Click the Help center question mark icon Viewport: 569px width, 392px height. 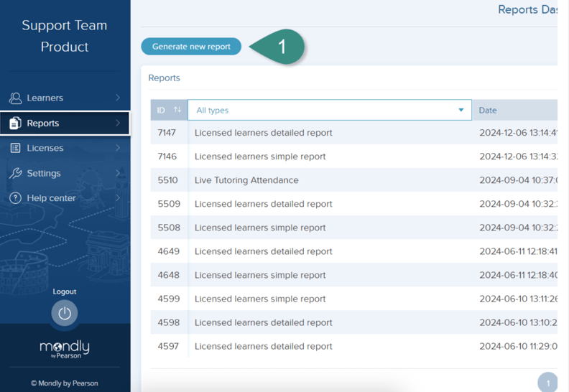click(x=15, y=198)
